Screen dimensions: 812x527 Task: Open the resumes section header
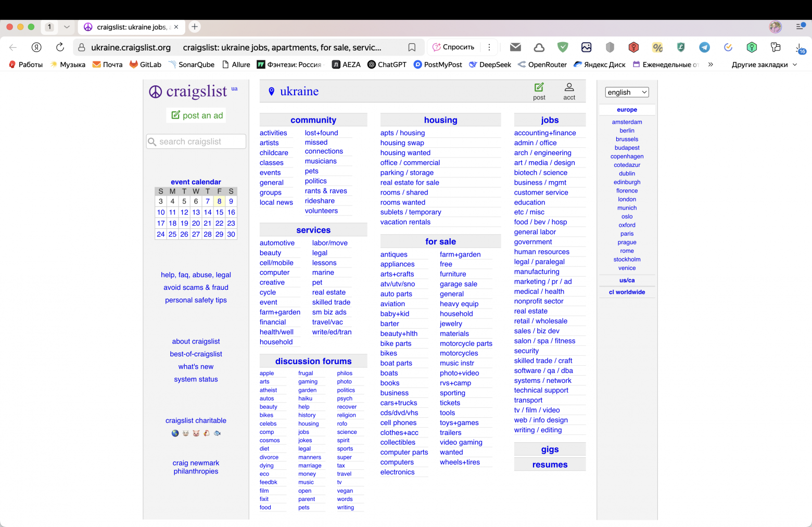click(x=550, y=465)
